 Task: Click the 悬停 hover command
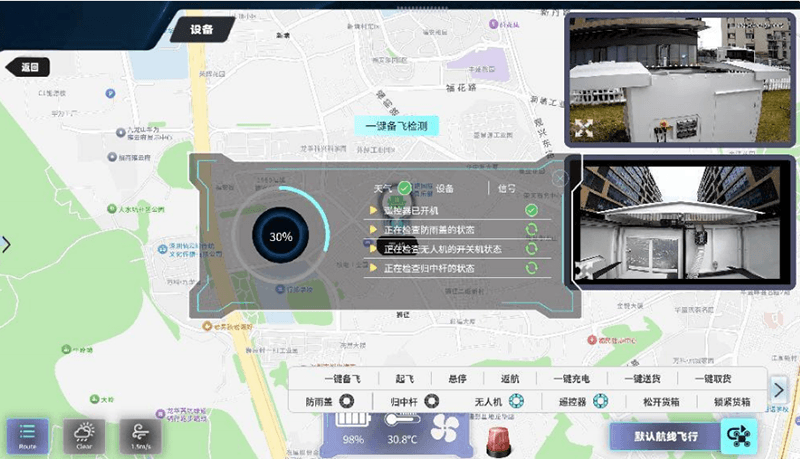pos(457,379)
